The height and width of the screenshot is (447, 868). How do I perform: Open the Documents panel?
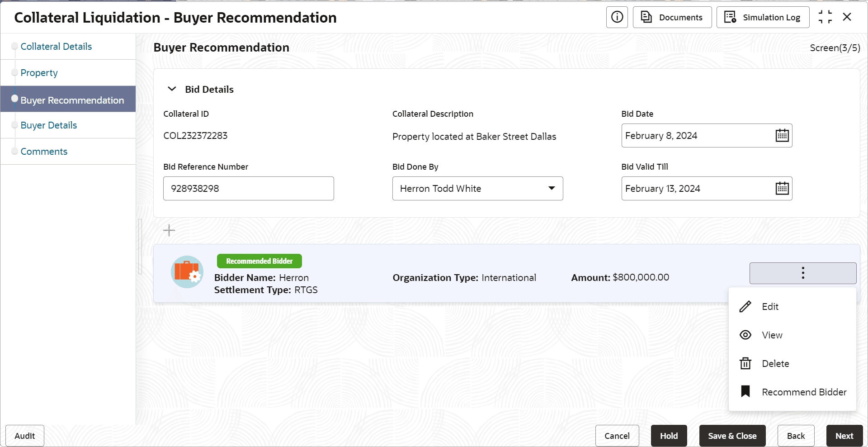672,17
